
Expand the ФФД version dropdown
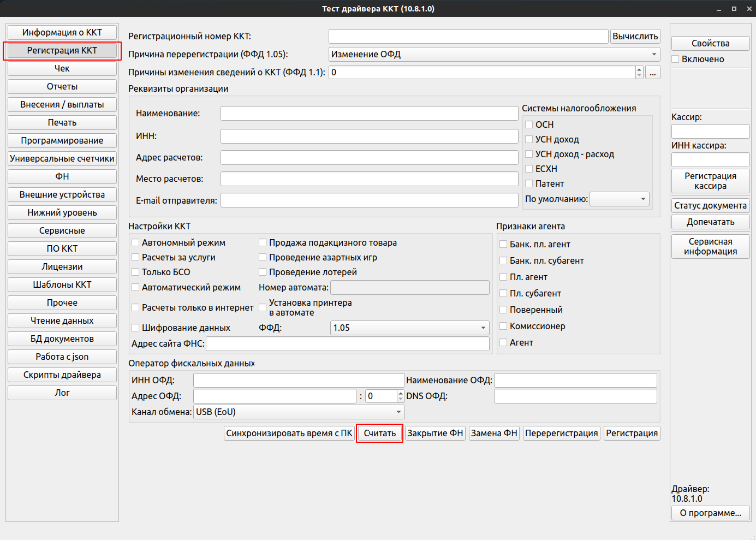click(x=409, y=328)
